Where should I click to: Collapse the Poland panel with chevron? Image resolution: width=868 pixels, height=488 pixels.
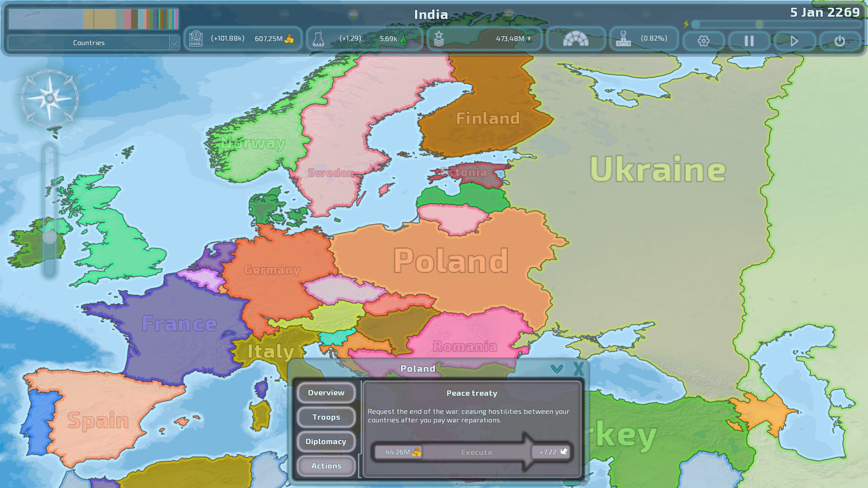point(557,369)
